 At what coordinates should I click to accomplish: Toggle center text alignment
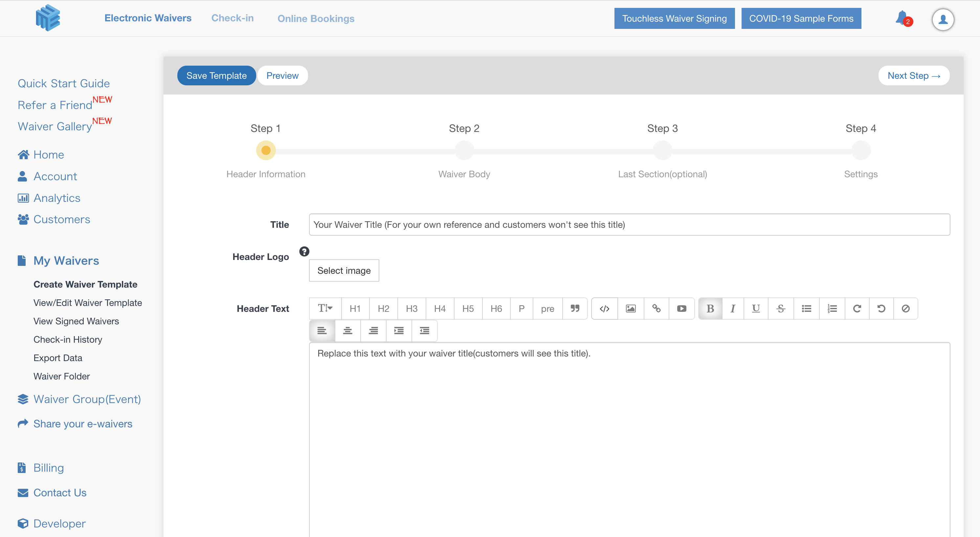click(347, 331)
